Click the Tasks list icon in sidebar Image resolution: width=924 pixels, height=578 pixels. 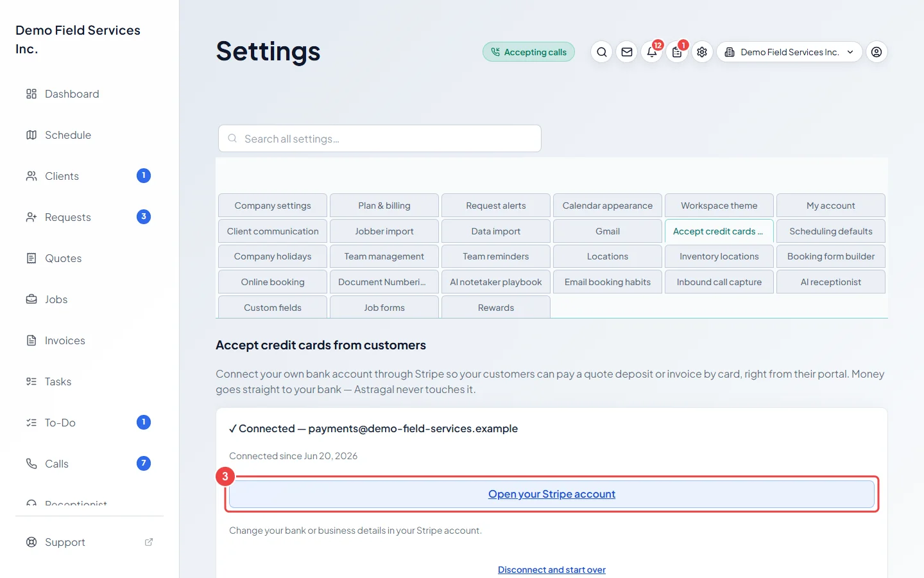(x=31, y=381)
